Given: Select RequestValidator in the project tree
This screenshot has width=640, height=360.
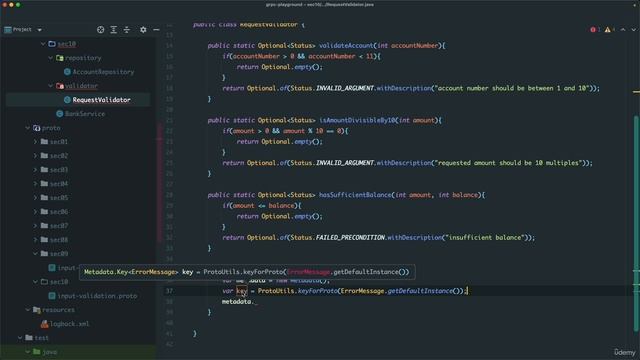Looking at the screenshot, I should (x=102, y=100).
